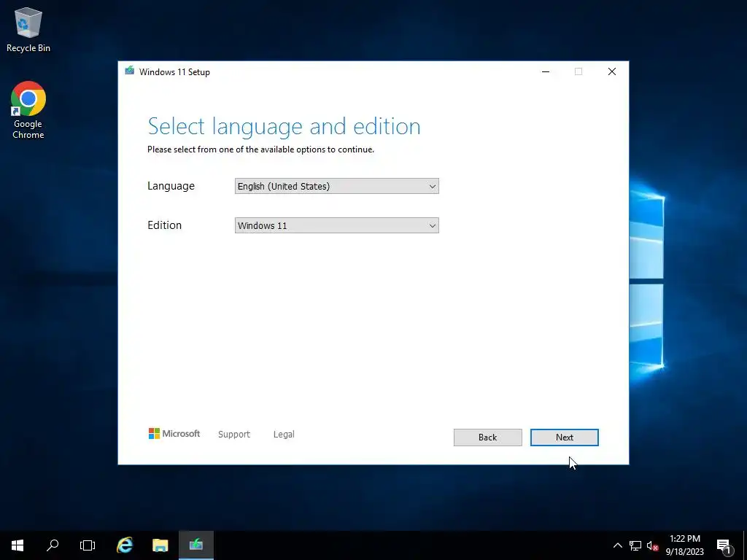Open the network status tray icon

(x=635, y=545)
